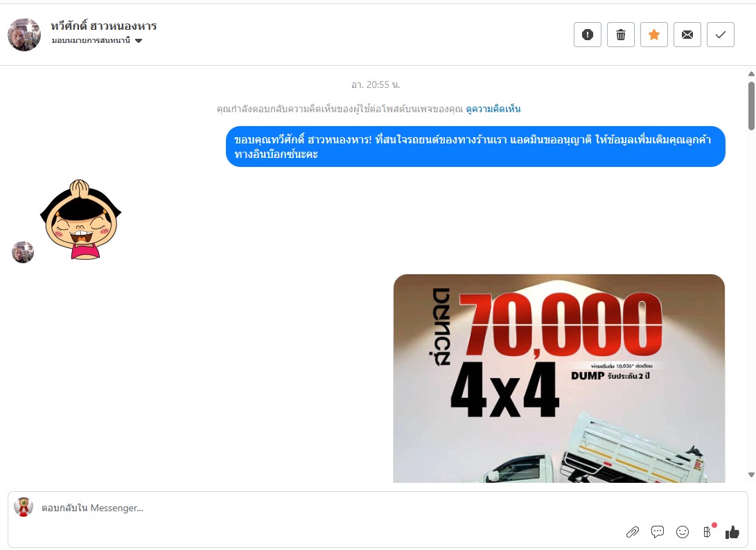The width and height of the screenshot is (756, 550).
Task: Delete conversation using trash icon
Action: (620, 35)
